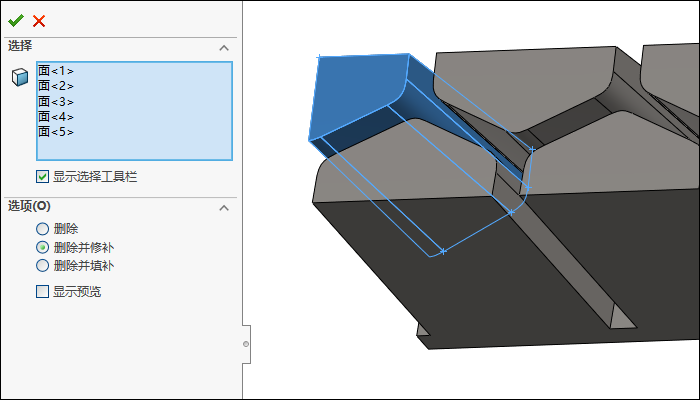Image resolution: width=700 pixels, height=400 pixels.
Task: Cancel with the red X icon
Action: tap(39, 21)
